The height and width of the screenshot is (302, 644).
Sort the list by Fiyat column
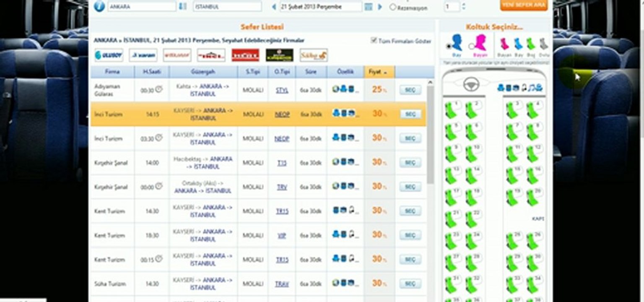coord(379,72)
